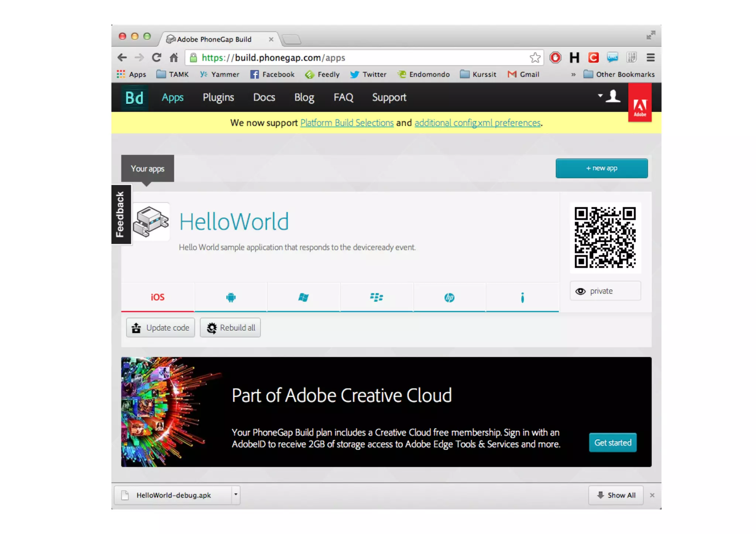Select the BlackBerry platform tab
The height and width of the screenshot is (534, 756).
tap(377, 297)
